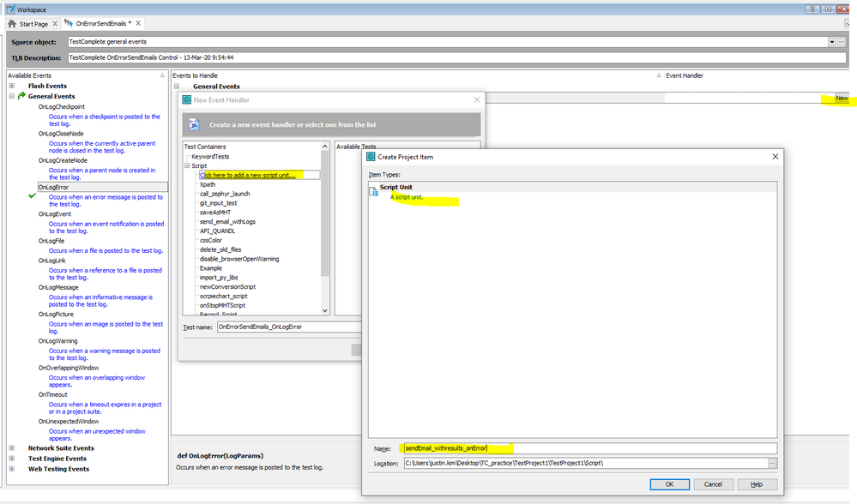Select the onStopMHTScript unit
857x504 pixels.
(222, 305)
